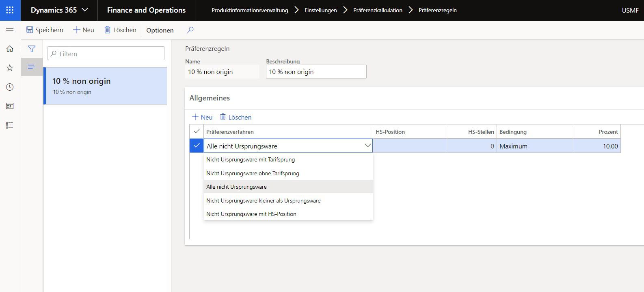The image size is (644, 292).
Task: Add a new grid line with Neu
Action: coord(202,117)
